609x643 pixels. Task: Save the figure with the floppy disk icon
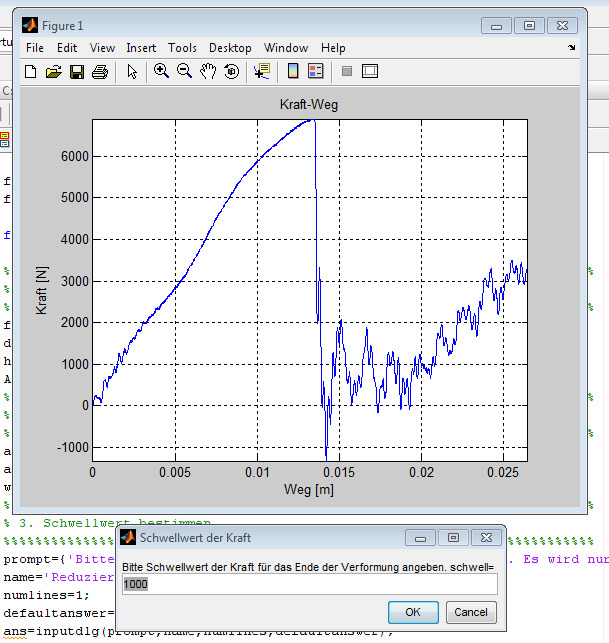tap(77, 71)
